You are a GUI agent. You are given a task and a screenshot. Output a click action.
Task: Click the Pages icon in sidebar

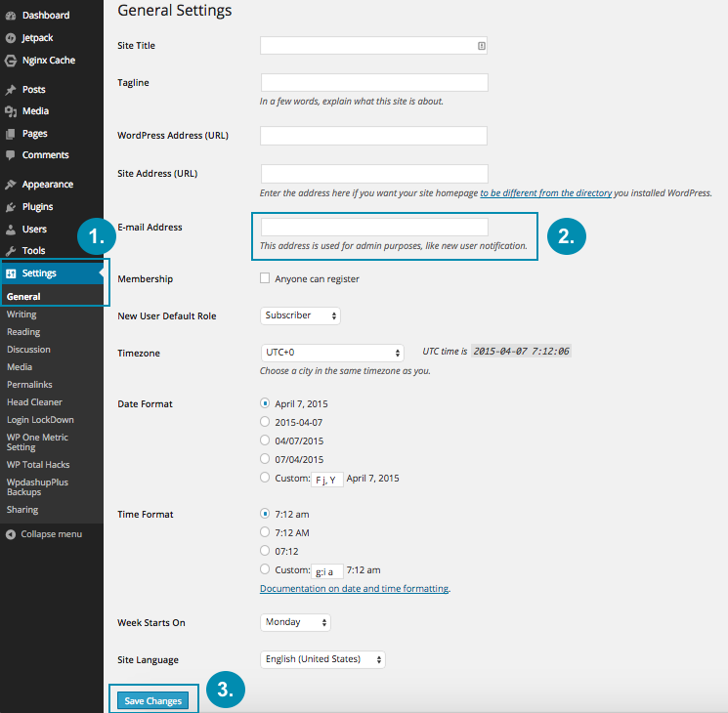10,134
